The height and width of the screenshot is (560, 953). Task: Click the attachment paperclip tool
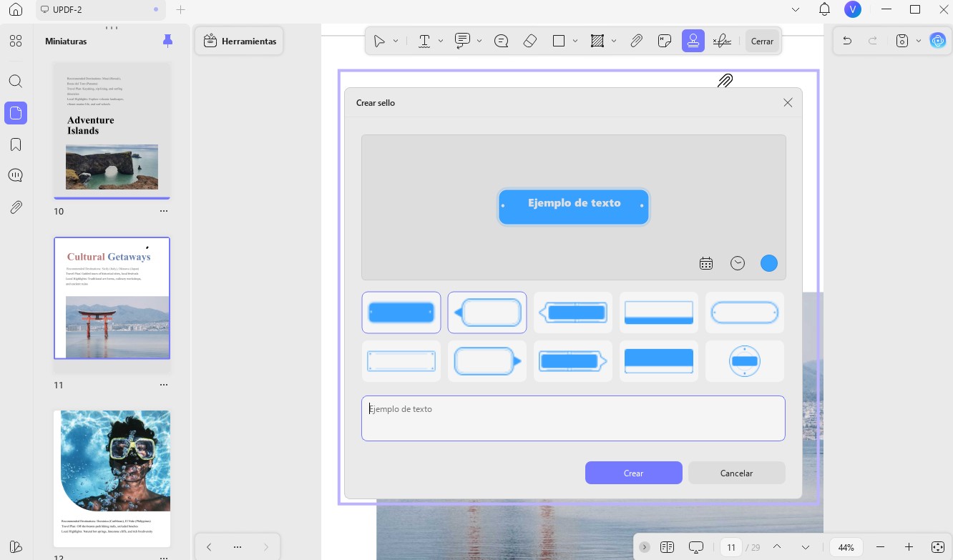[x=636, y=41]
